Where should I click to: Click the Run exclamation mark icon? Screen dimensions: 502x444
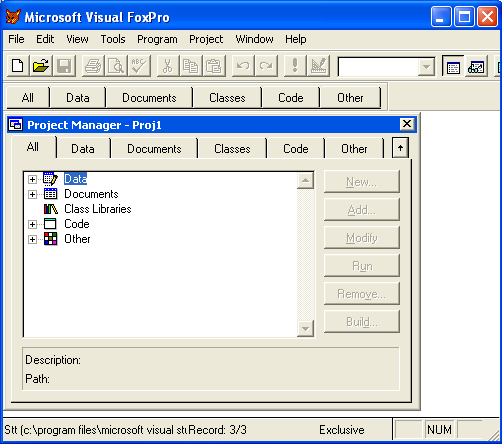(x=295, y=66)
